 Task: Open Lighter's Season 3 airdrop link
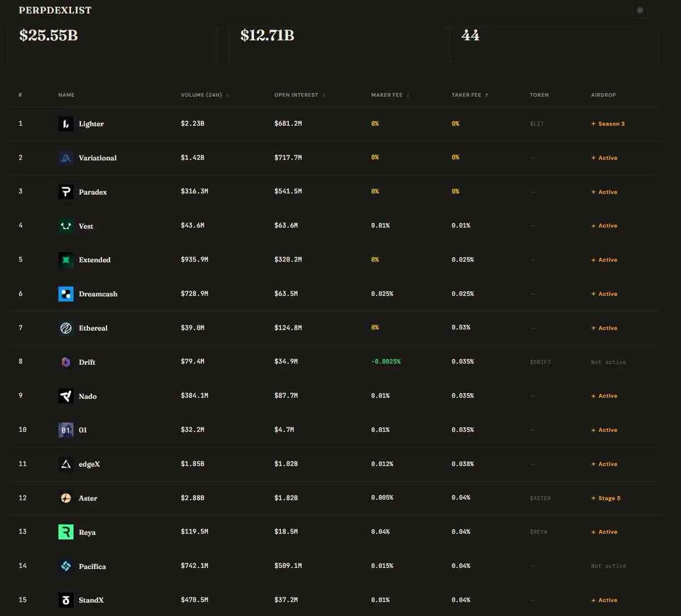coord(608,124)
